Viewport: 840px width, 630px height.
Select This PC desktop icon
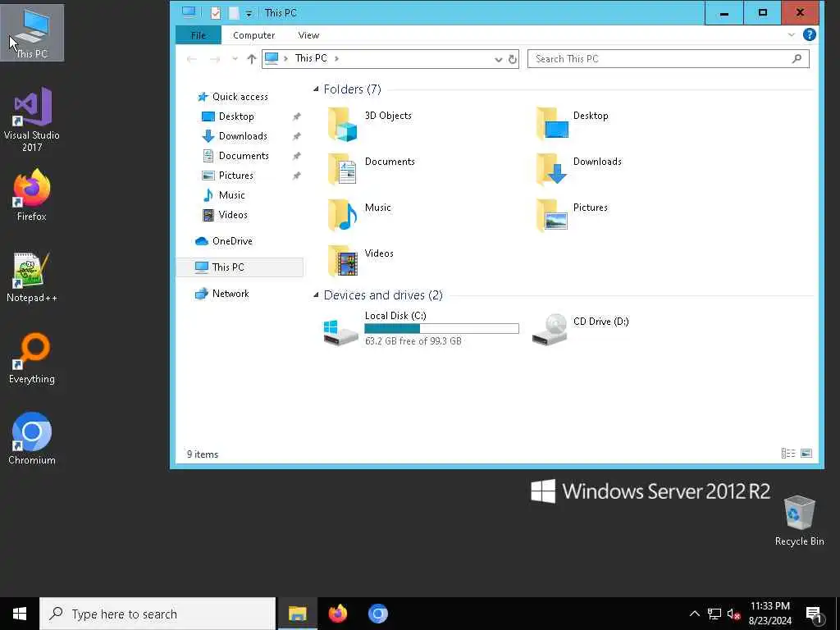coord(32,33)
